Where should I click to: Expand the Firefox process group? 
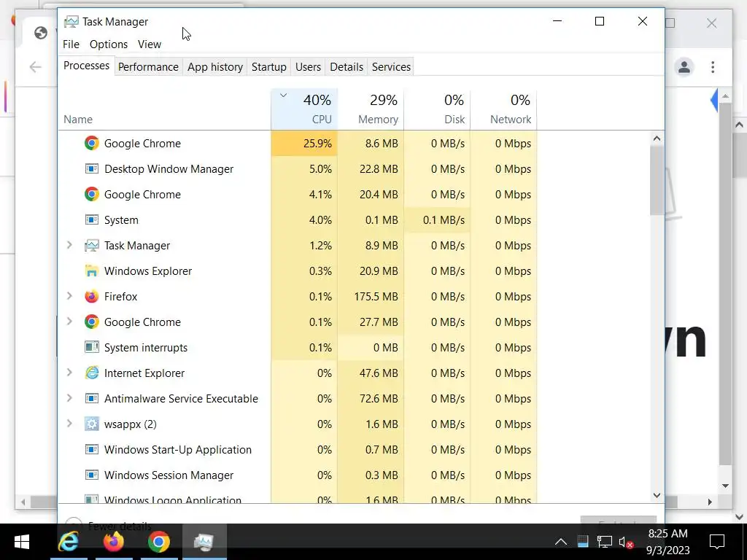[69, 296]
